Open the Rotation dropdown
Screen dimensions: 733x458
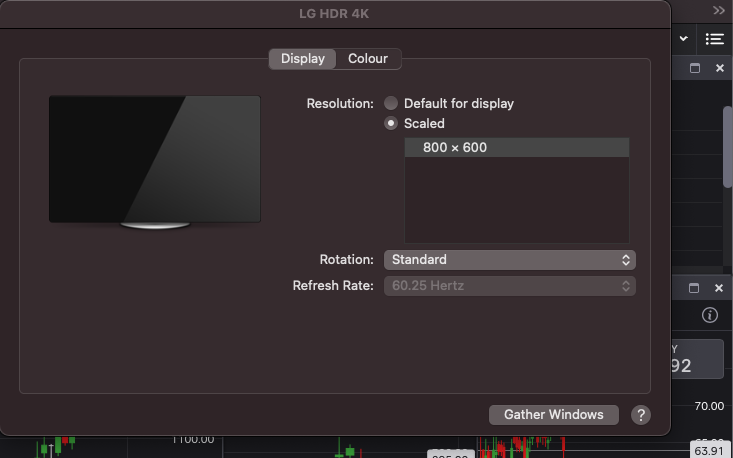point(510,260)
